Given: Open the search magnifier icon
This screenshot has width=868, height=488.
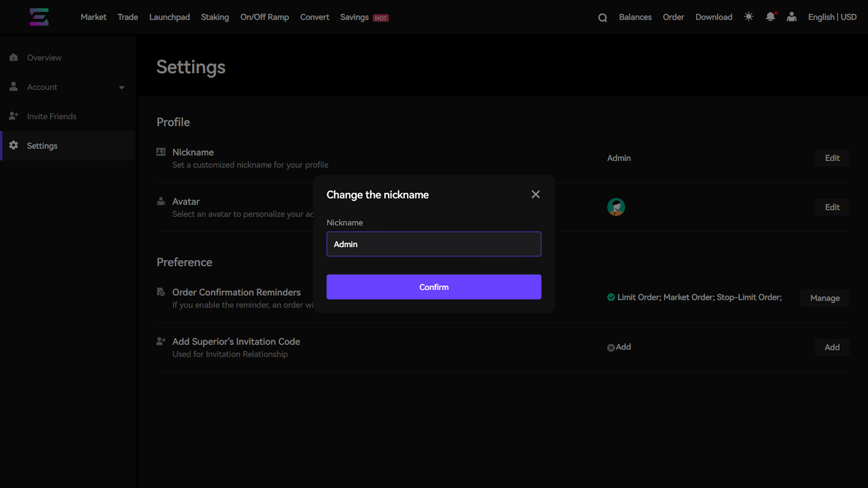Looking at the screenshot, I should (x=602, y=17).
